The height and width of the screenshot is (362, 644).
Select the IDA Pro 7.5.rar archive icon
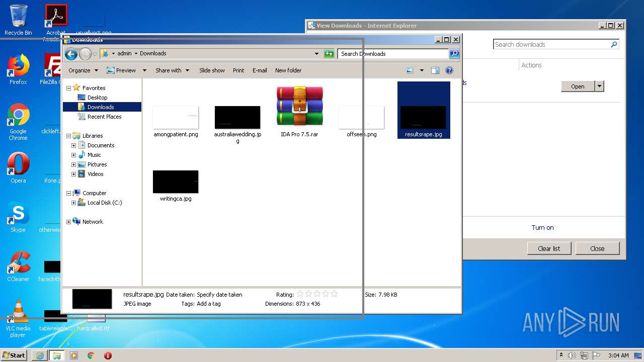coord(299,106)
